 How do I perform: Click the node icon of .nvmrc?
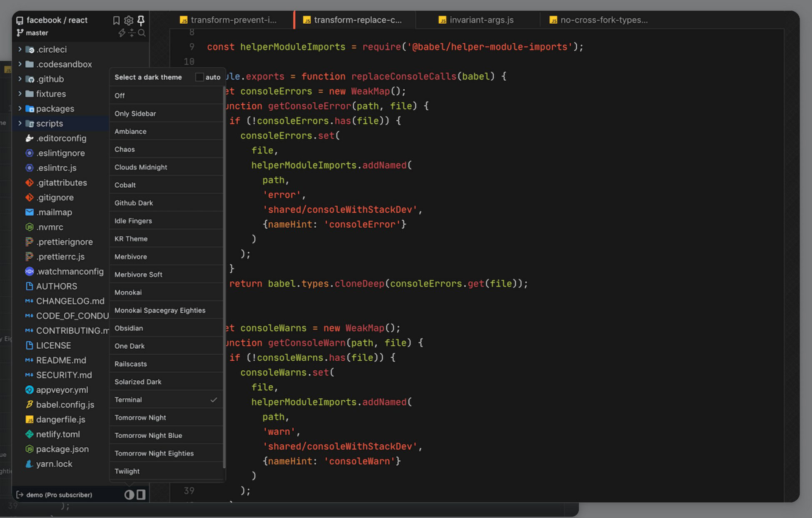[x=29, y=227]
